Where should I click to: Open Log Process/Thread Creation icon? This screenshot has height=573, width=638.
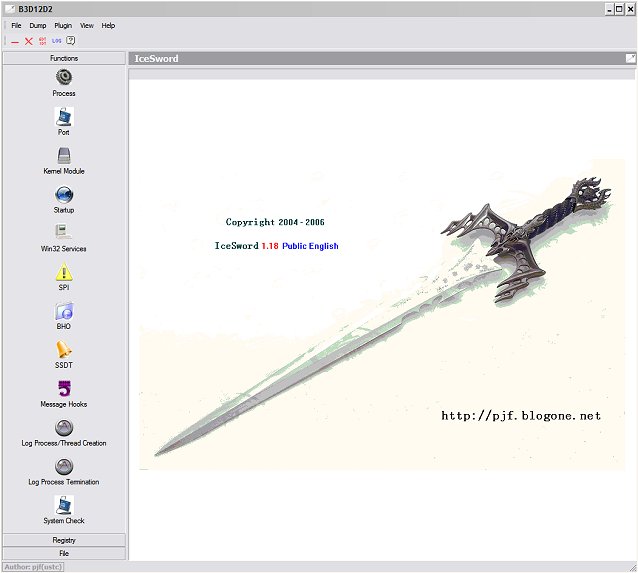64,428
